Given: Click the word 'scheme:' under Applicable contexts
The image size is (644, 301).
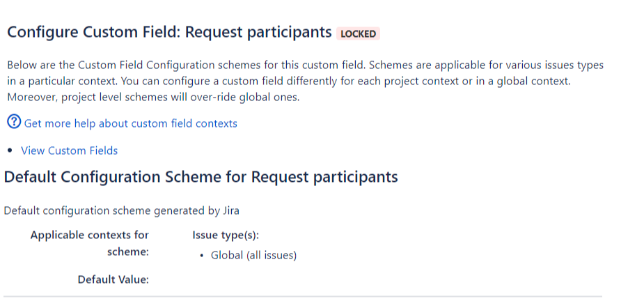Looking at the screenshot, I should pos(128,252).
